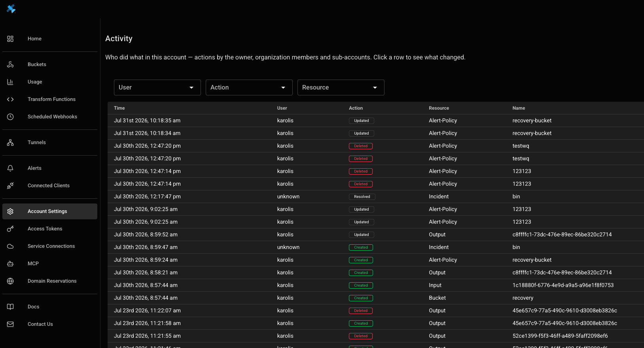Open Alerts page

click(50, 168)
